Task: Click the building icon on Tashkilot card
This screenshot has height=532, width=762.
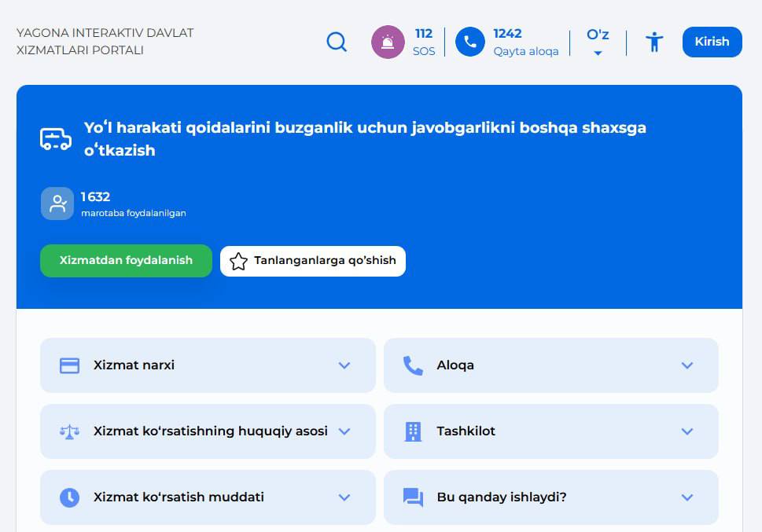Action: 413,431
